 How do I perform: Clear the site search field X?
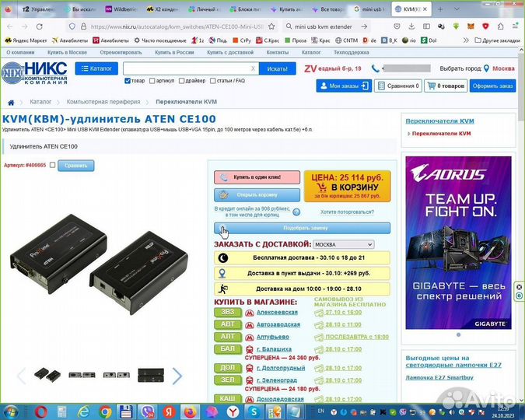253,68
